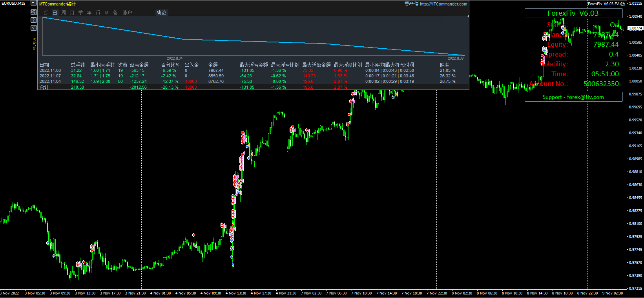Click the -563.15 profit cell
Image resolution: width=644 pixels, height=298 pixels.
(x=137, y=71)
